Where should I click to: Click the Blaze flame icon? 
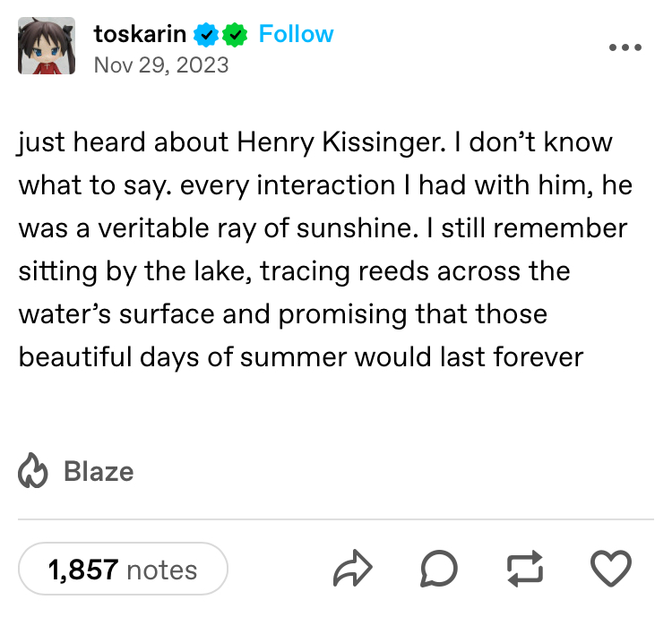click(x=33, y=470)
